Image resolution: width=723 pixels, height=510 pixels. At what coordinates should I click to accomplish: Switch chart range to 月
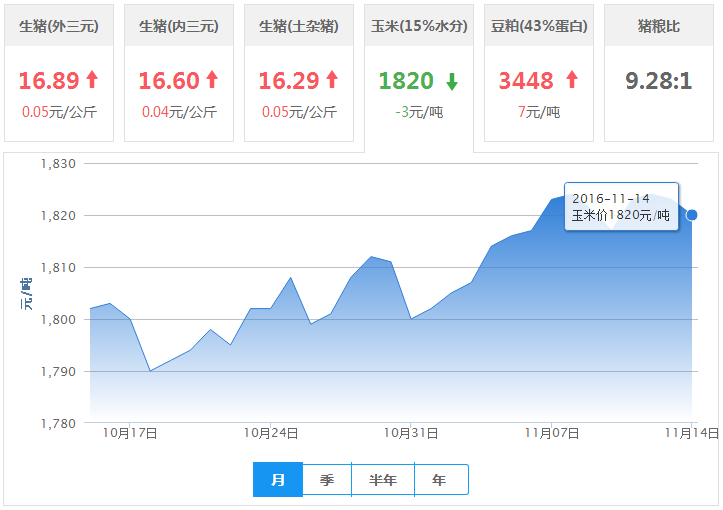(278, 480)
